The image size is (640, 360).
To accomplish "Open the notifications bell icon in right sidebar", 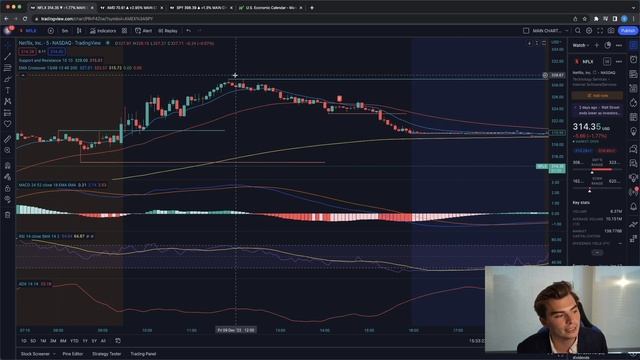I will 633,207.
